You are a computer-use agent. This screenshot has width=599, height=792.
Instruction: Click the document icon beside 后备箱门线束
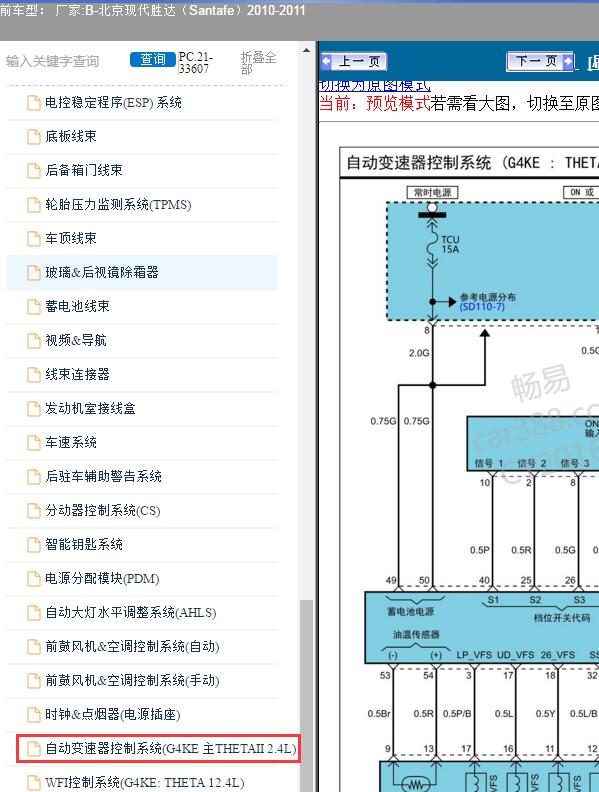33,171
